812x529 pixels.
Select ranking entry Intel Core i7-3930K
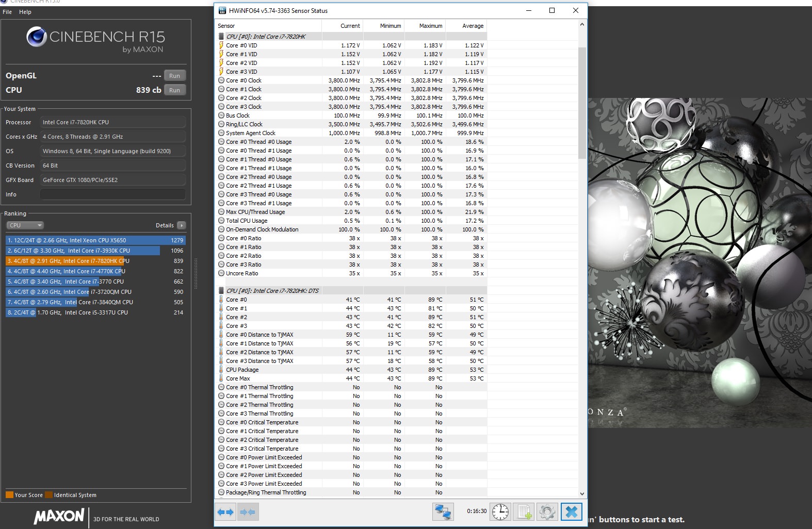coord(95,251)
